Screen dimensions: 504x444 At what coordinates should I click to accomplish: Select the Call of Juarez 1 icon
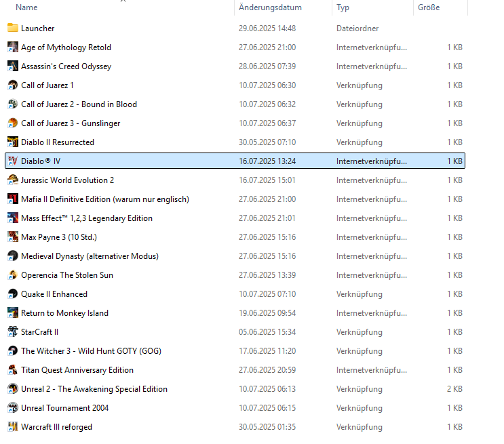[12, 85]
